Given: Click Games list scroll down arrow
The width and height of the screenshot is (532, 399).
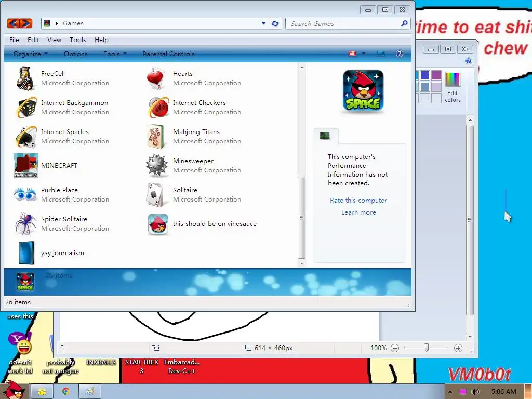Looking at the screenshot, I should click(302, 263).
